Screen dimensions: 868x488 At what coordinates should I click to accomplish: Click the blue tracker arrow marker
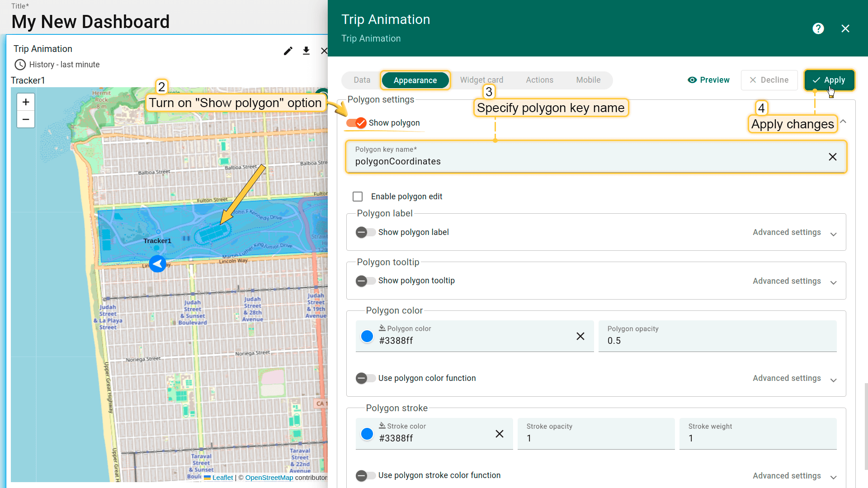(157, 264)
